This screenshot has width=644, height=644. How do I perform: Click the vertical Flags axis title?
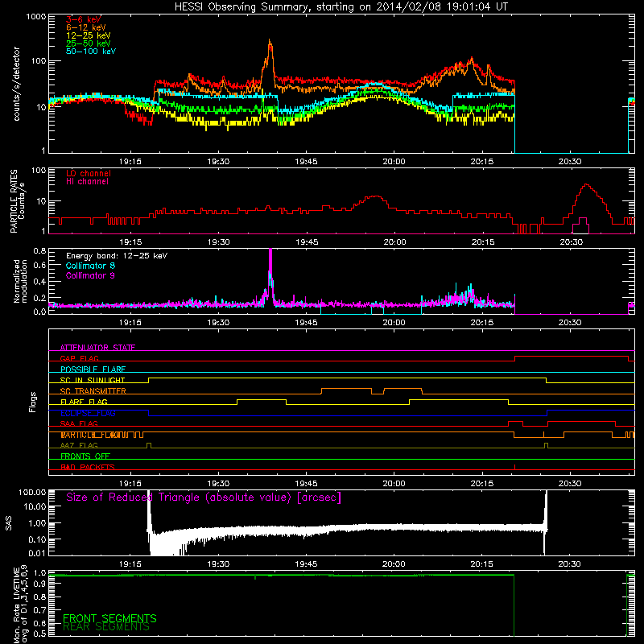(x=32, y=402)
